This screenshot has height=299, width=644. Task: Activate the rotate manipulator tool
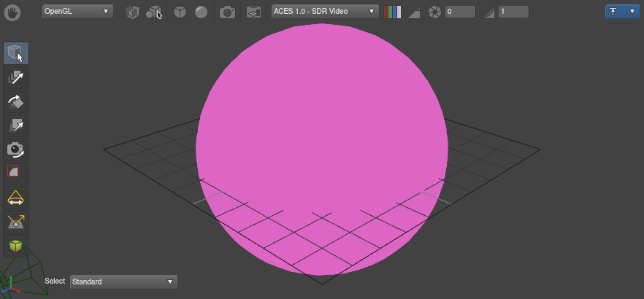[x=16, y=101]
